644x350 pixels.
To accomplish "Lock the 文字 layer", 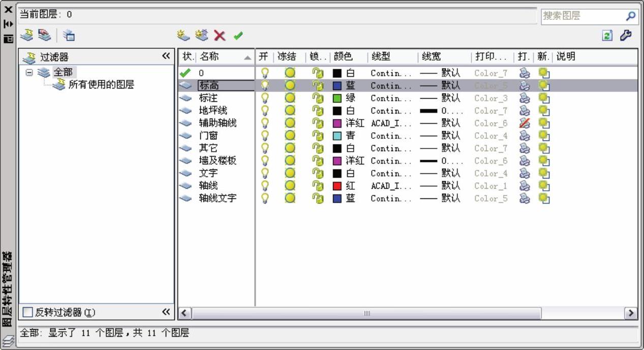I will [318, 173].
